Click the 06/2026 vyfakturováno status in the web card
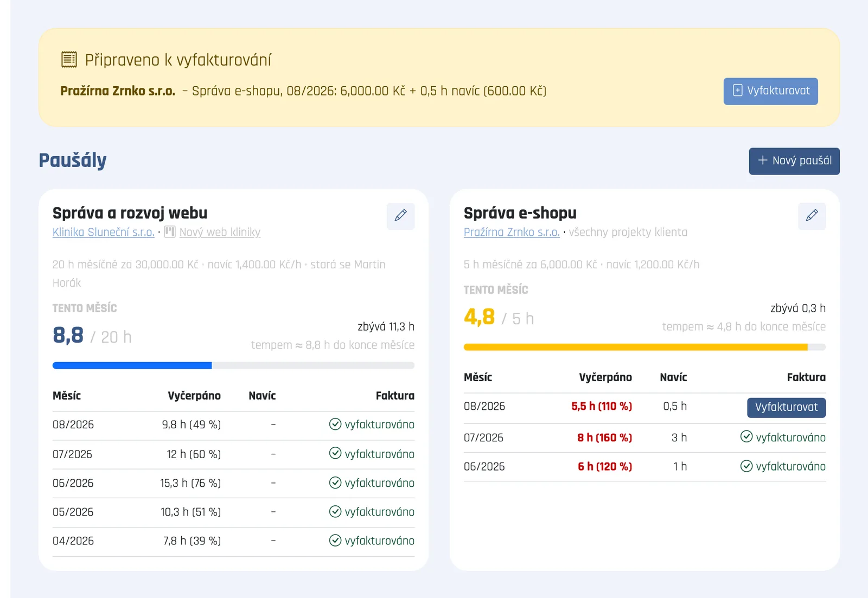This screenshot has height=598, width=868. click(372, 483)
